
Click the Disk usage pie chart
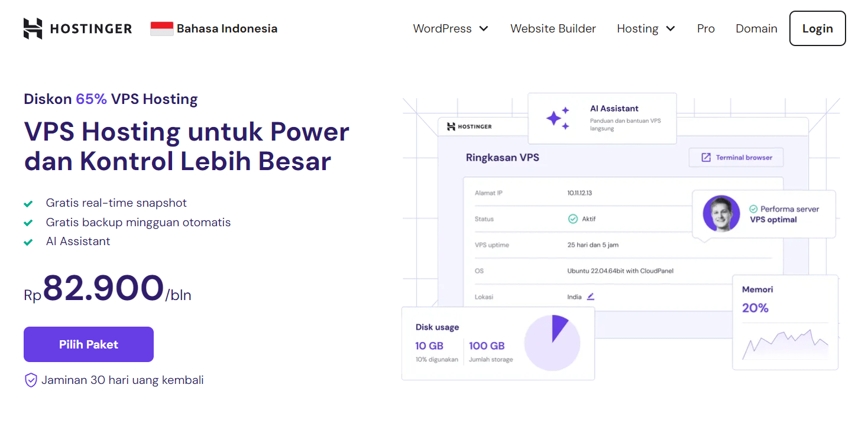click(552, 343)
